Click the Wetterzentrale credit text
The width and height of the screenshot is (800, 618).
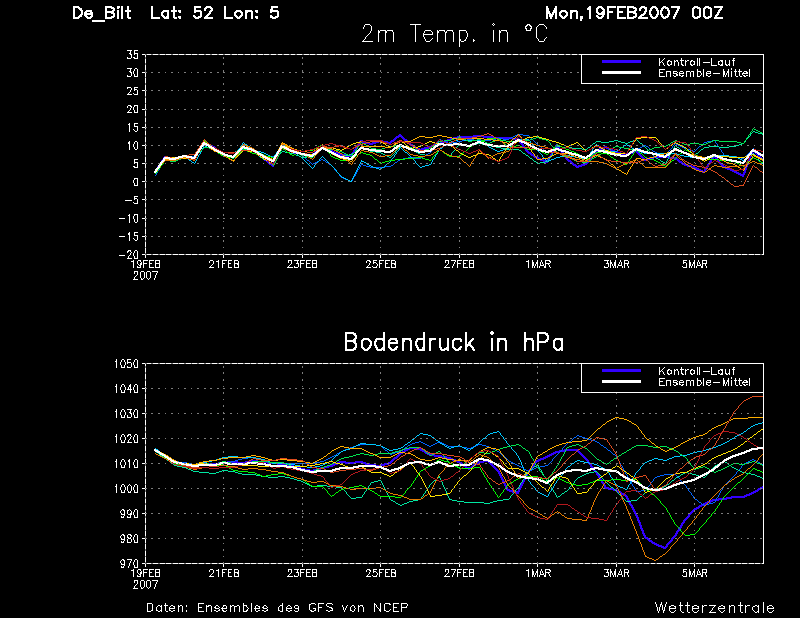click(714, 607)
